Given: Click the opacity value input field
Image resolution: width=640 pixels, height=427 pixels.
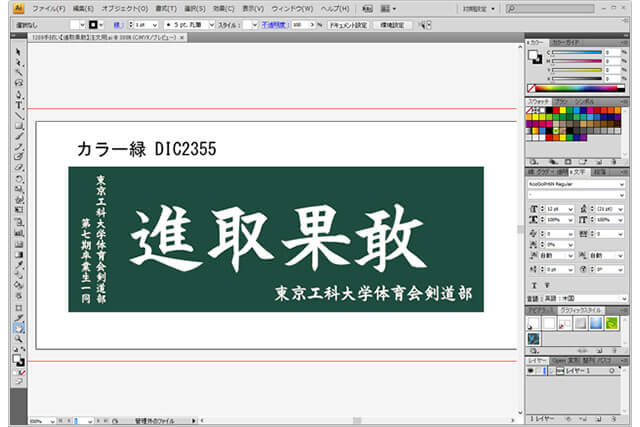Looking at the screenshot, I should pos(300,25).
